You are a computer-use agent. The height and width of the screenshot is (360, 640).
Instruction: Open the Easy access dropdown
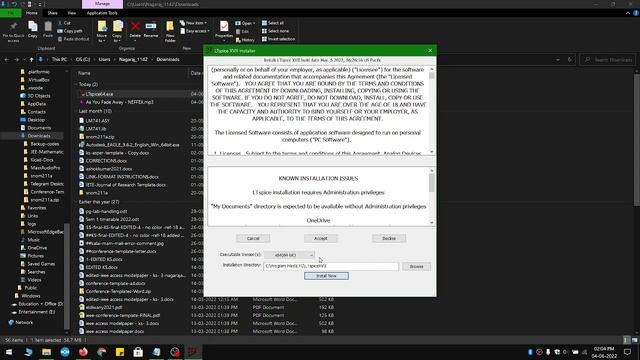(x=195, y=31)
